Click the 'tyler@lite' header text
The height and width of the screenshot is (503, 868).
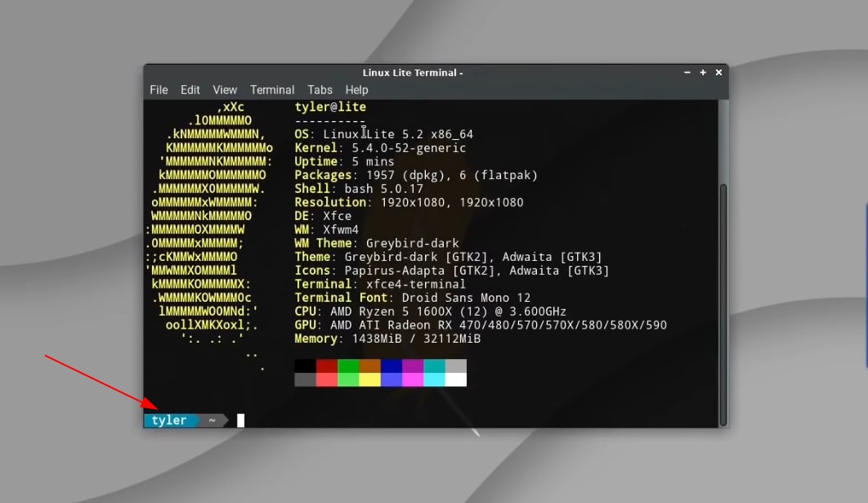(x=330, y=107)
